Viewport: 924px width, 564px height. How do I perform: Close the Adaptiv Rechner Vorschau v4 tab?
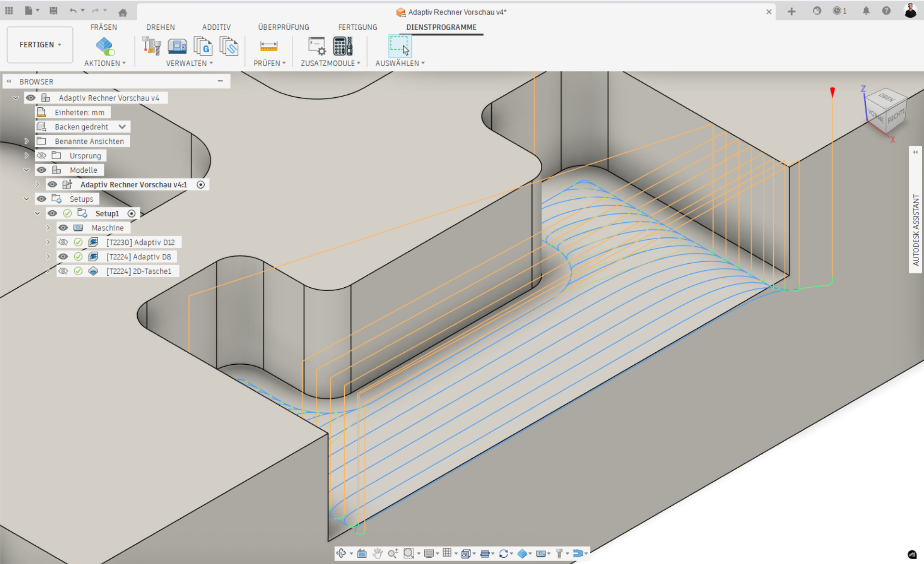click(x=769, y=12)
